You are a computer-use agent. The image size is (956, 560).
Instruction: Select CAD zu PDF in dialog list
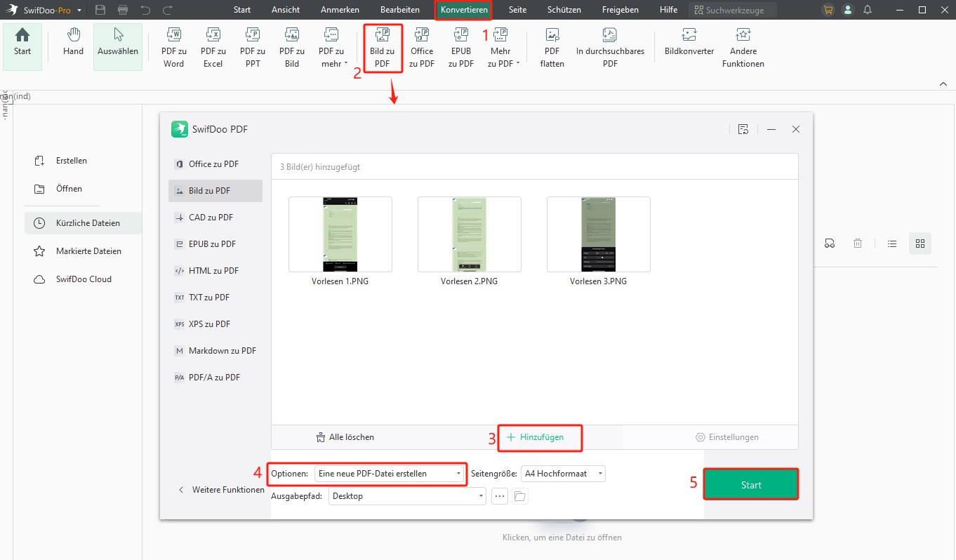pos(215,218)
